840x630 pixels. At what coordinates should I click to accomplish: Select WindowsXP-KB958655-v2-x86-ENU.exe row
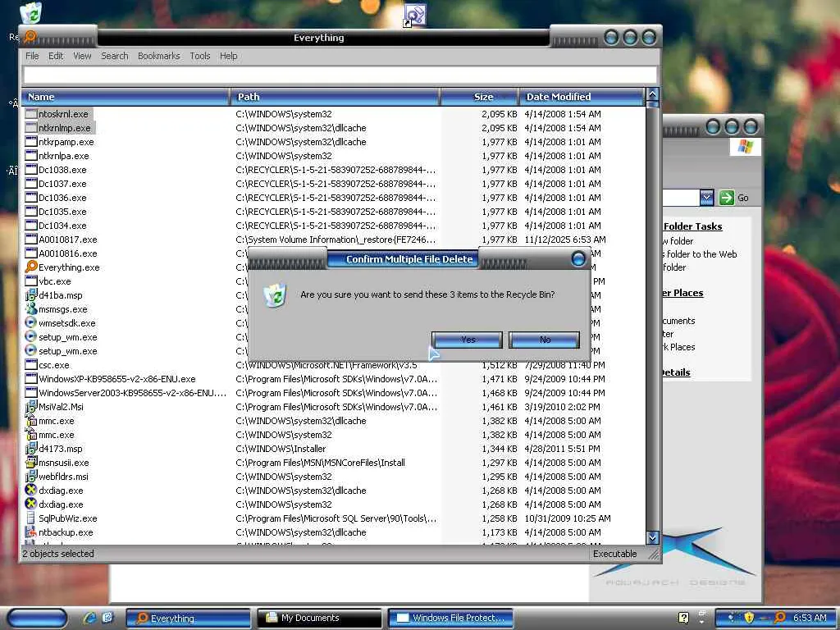point(335,378)
